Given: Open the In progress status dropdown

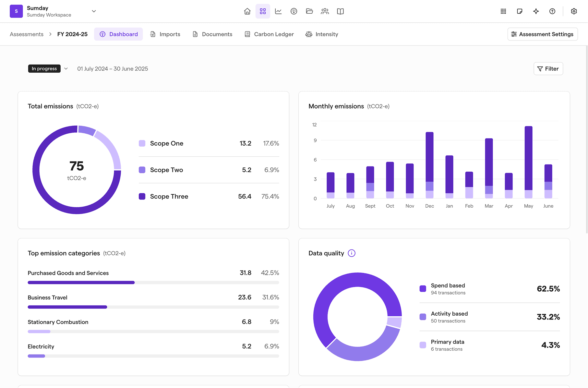Looking at the screenshot, I should tap(66, 68).
